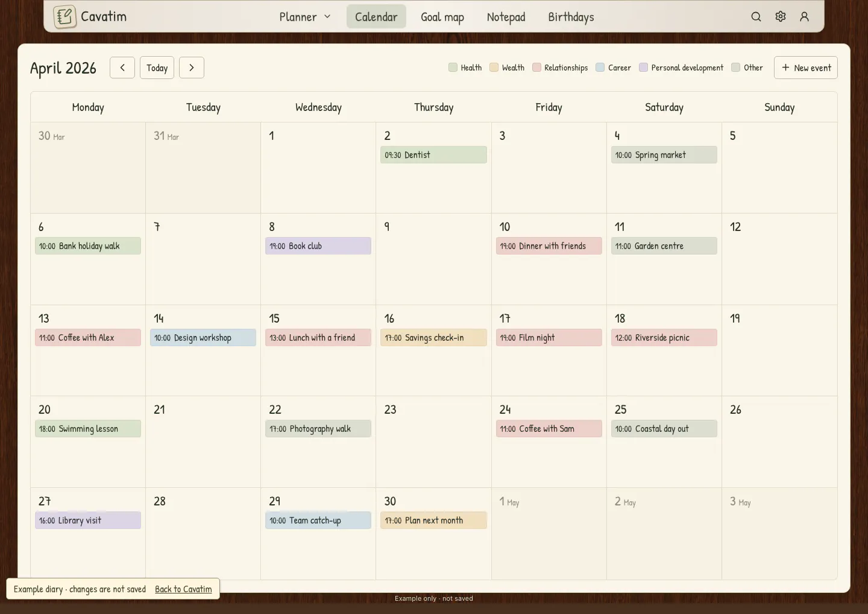Open the Savings check-in event
868x614 pixels.
point(433,338)
